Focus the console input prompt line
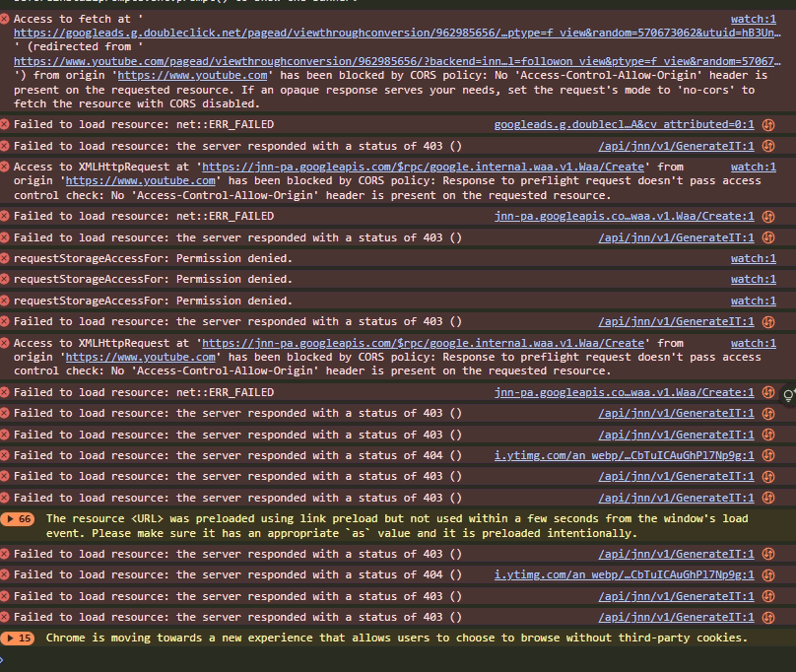 (398, 659)
